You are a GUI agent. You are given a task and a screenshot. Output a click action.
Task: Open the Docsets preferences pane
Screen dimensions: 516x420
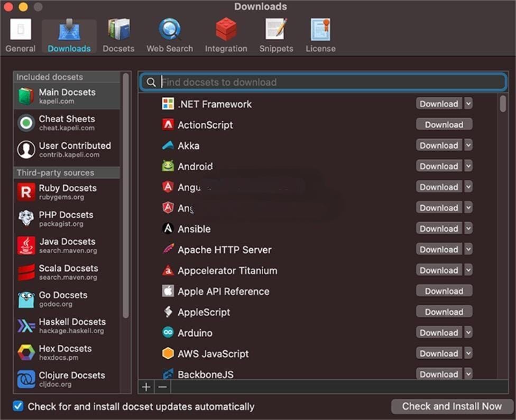pyautogui.click(x=118, y=35)
